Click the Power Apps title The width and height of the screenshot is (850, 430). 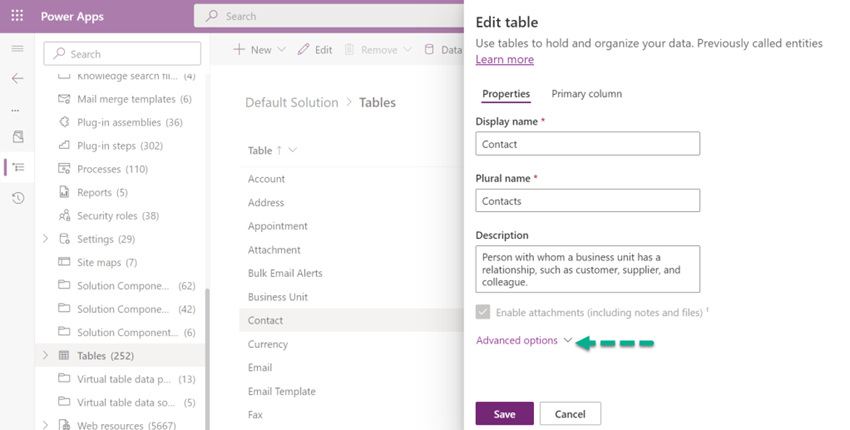pos(72,16)
